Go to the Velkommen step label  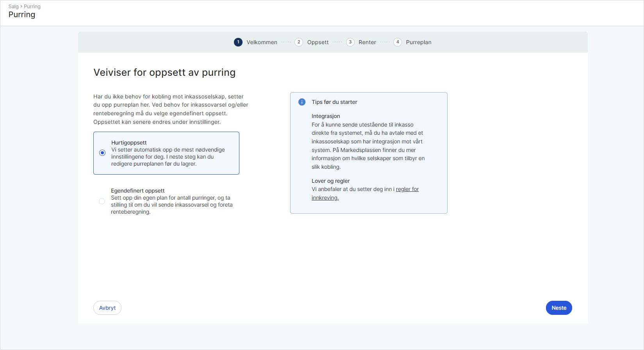[x=262, y=42]
